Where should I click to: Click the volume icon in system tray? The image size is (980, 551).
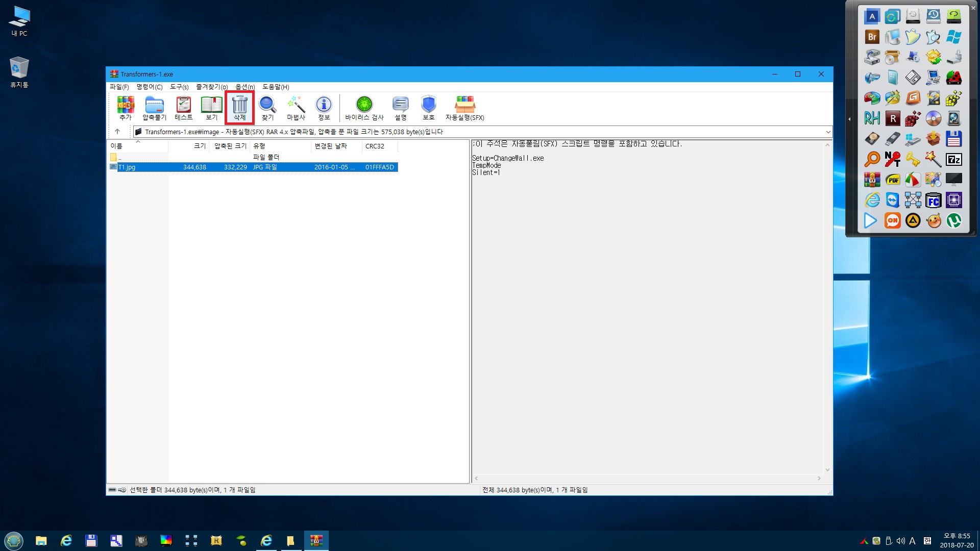(900, 541)
